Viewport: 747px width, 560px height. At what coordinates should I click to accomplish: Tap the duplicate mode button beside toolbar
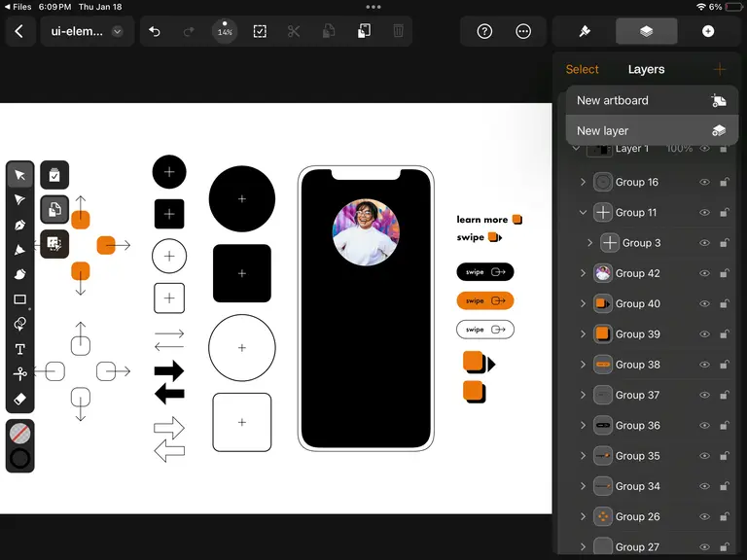pos(54,209)
